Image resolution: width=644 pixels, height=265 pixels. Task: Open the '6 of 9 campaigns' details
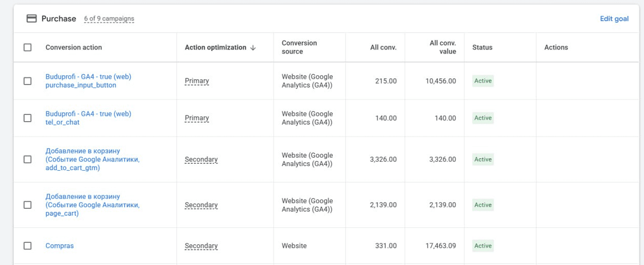(109, 19)
